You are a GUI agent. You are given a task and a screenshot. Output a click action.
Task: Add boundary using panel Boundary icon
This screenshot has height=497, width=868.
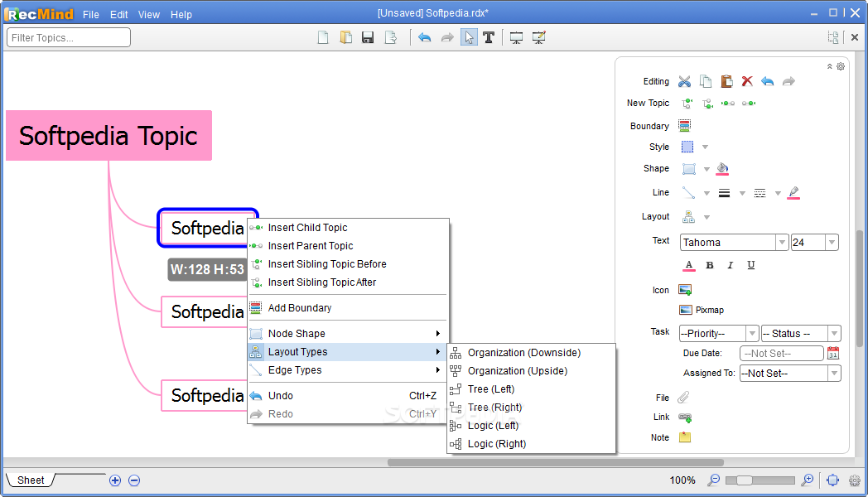pyautogui.click(x=685, y=126)
